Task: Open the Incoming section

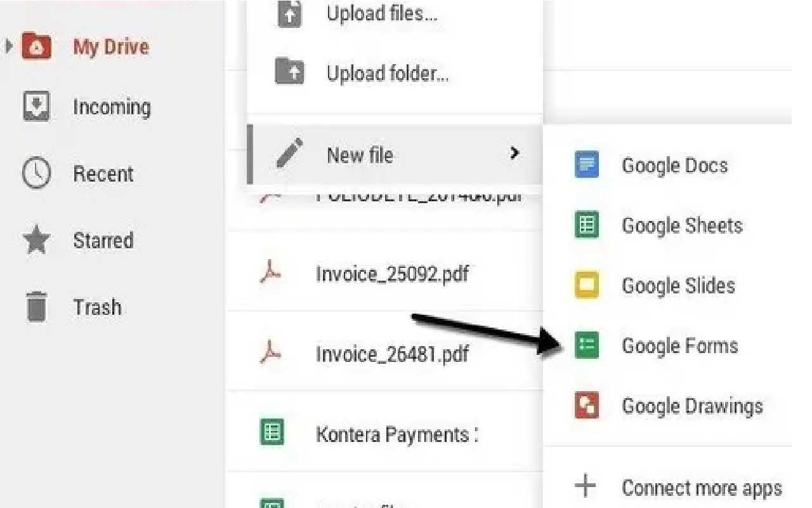Action: tap(112, 107)
